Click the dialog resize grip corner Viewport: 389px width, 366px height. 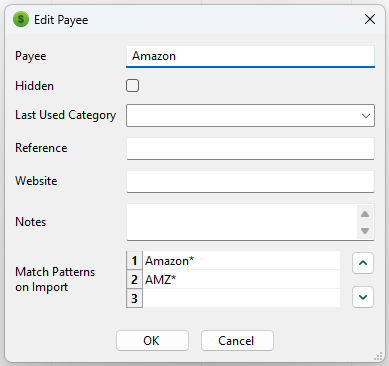pyautogui.click(x=378, y=356)
